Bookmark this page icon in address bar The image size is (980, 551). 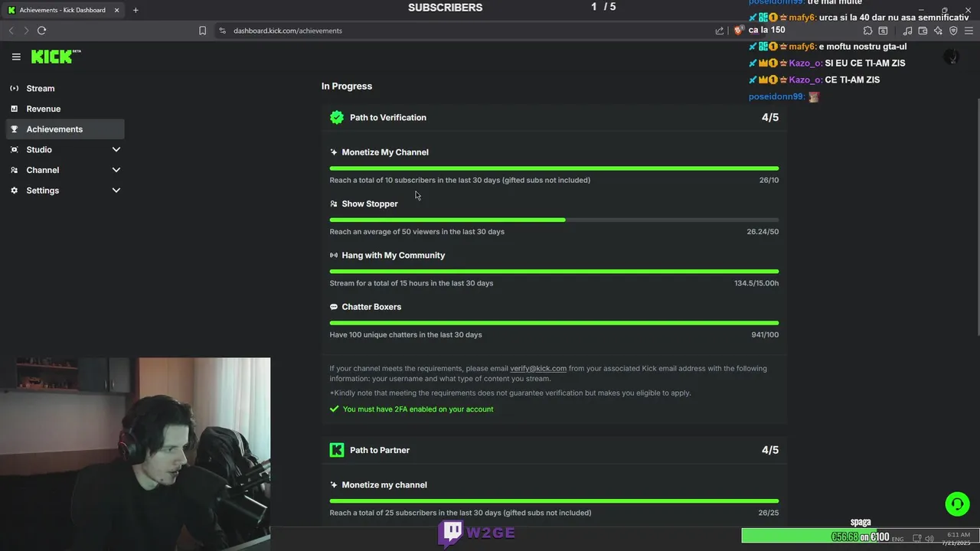pyautogui.click(x=202, y=31)
